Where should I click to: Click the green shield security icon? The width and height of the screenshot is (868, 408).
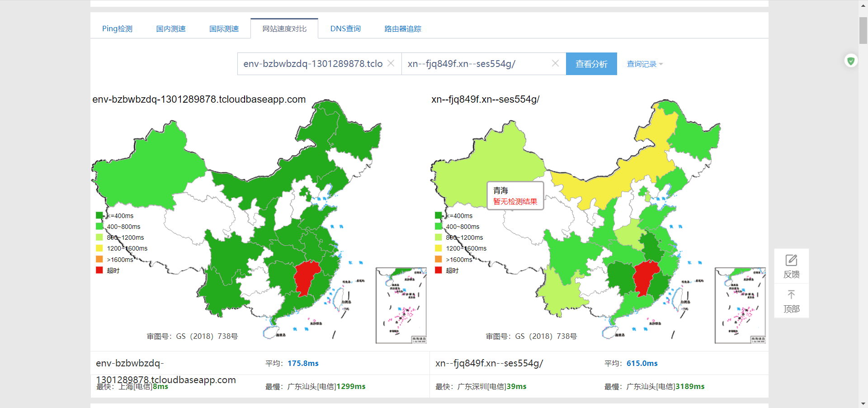(x=851, y=61)
